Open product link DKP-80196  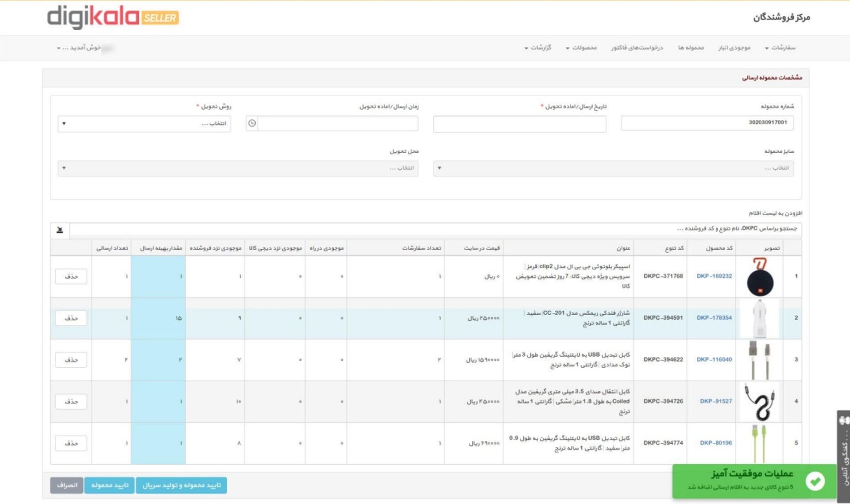[716, 443]
